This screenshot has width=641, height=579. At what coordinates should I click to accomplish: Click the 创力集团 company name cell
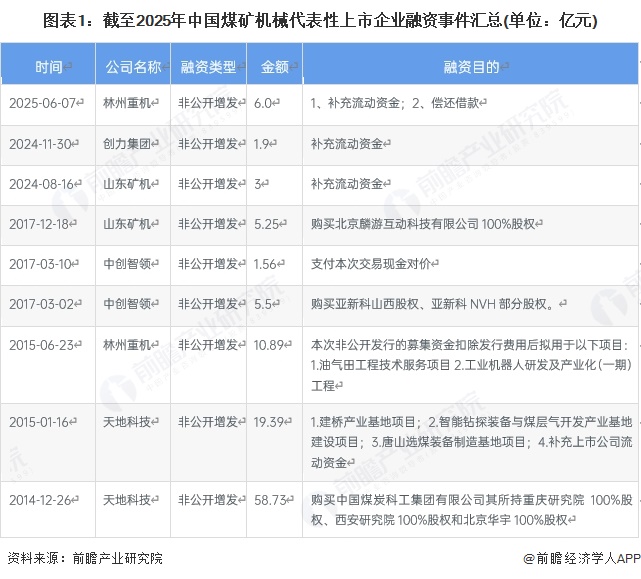128,143
